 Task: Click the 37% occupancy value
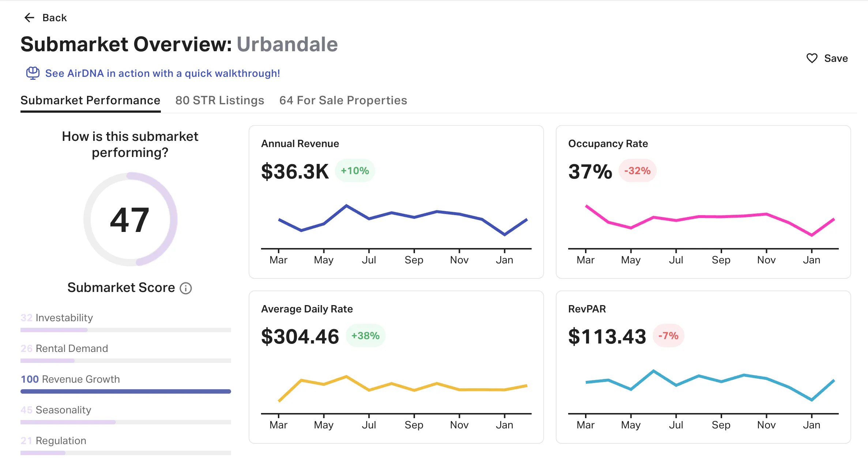(590, 171)
